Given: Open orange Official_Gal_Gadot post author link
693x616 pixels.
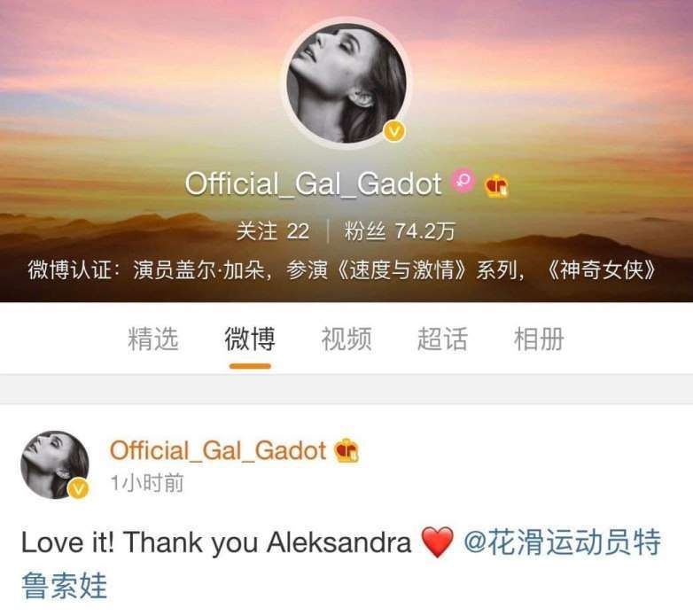Looking at the screenshot, I should click(218, 451).
